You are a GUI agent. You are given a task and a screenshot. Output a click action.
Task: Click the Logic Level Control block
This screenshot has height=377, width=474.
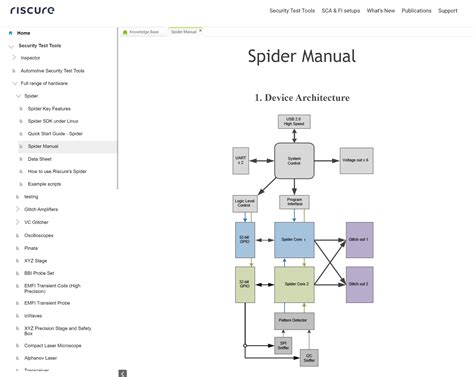pyautogui.click(x=245, y=204)
